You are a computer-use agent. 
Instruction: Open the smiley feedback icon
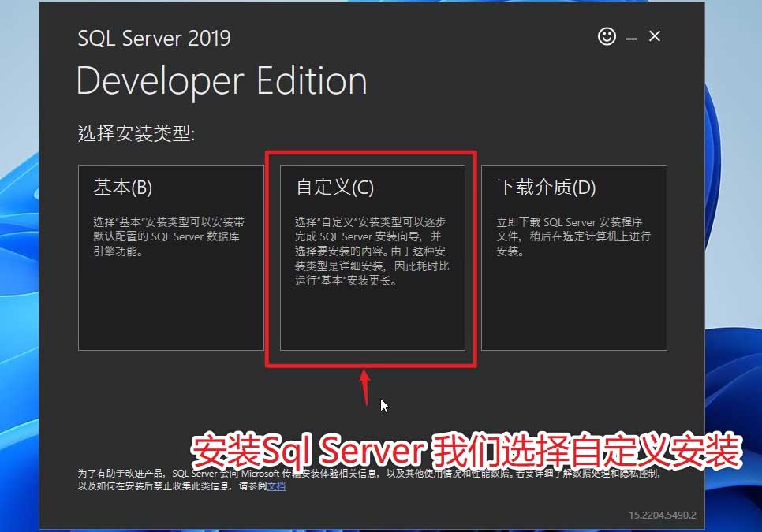[x=607, y=36]
